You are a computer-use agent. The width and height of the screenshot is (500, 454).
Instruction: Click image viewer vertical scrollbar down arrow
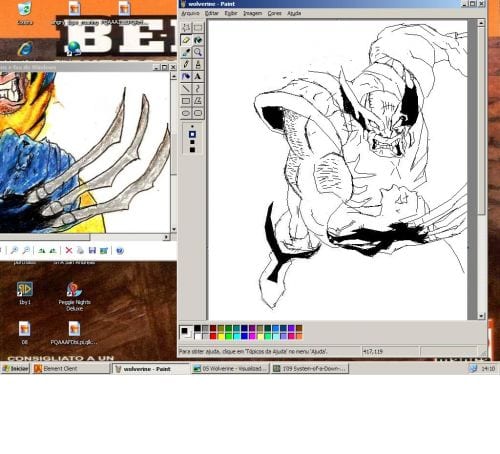tap(173, 229)
